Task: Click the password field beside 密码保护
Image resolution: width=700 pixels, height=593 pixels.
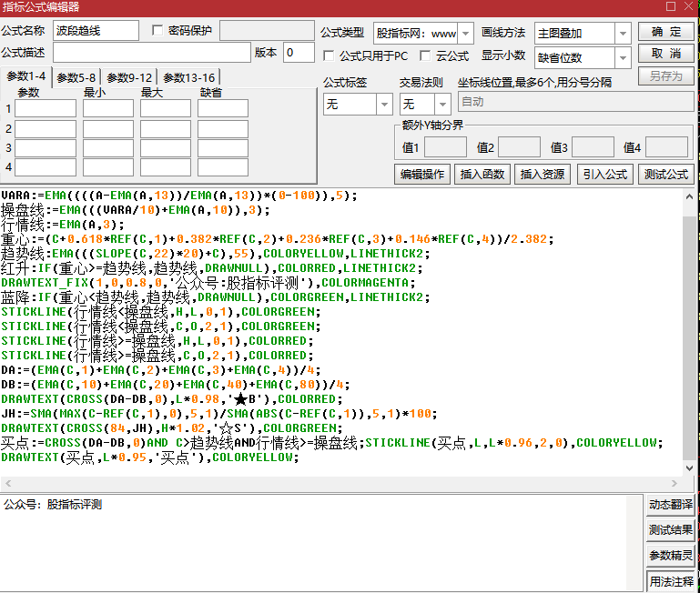Action: (267, 31)
